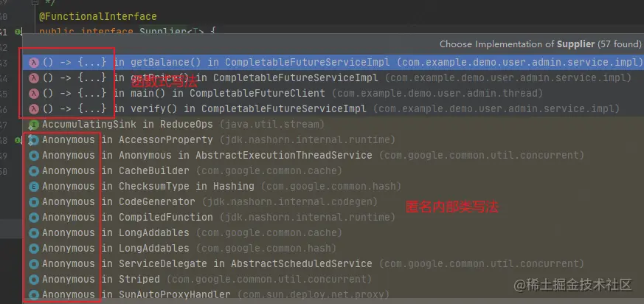Click class icon of CacheBuilder row
Image resolution: width=644 pixels, height=304 pixels.
[34, 171]
